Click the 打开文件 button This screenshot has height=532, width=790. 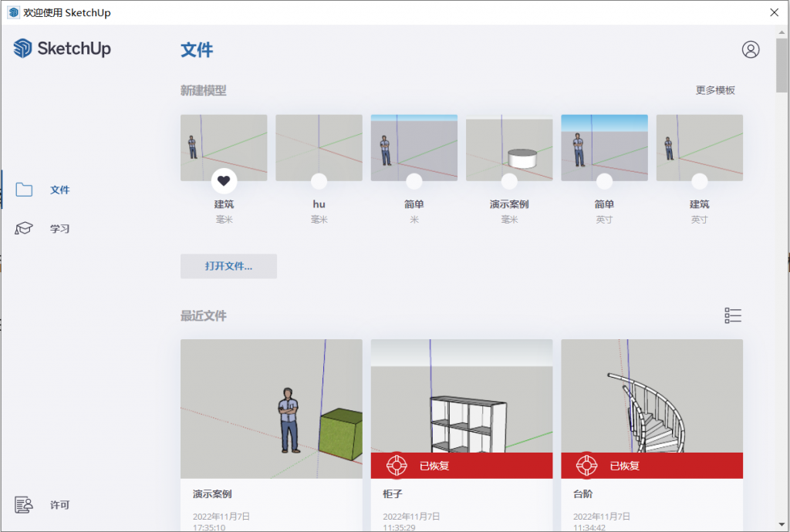[228, 266]
